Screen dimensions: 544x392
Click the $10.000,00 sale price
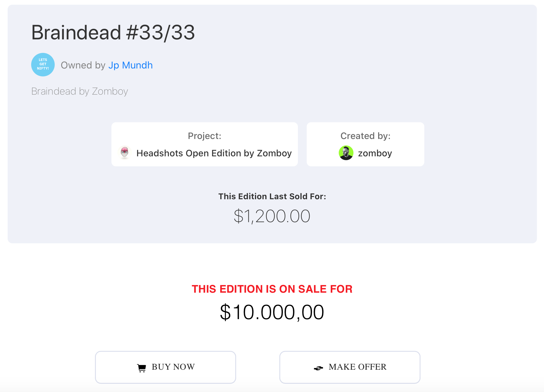tap(272, 312)
